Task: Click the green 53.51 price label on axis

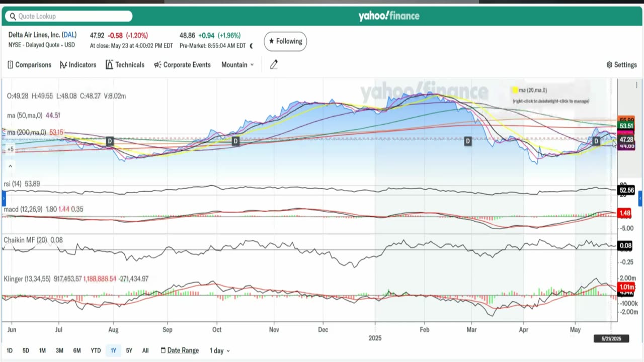Action: [626, 126]
